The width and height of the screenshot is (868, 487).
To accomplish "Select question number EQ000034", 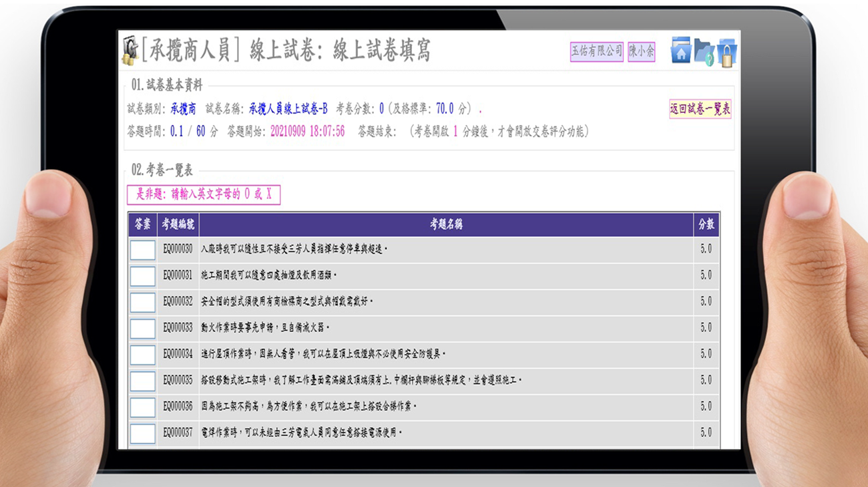I will [x=178, y=354].
